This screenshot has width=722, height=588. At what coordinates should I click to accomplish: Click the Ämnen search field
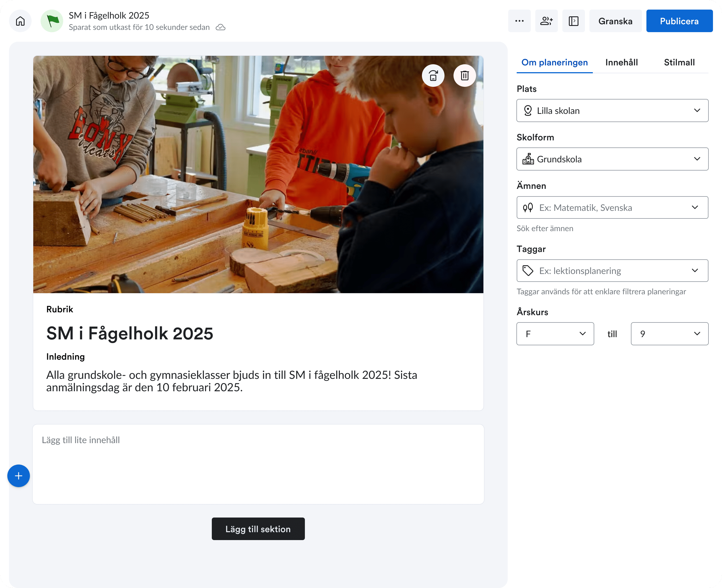[612, 207]
